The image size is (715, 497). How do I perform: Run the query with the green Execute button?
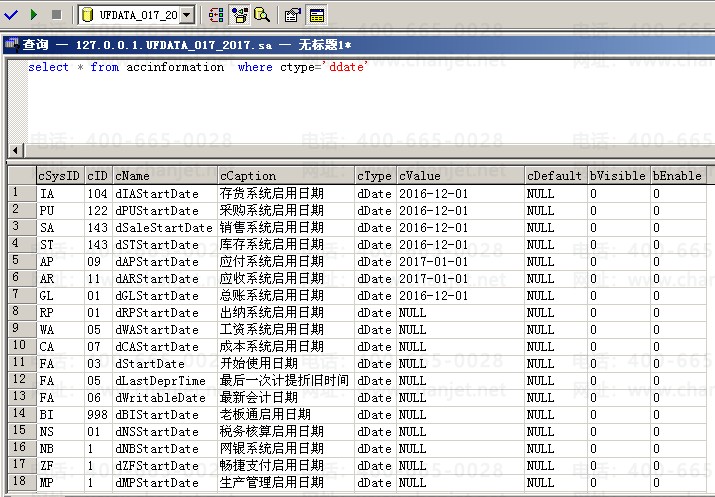[x=33, y=15]
